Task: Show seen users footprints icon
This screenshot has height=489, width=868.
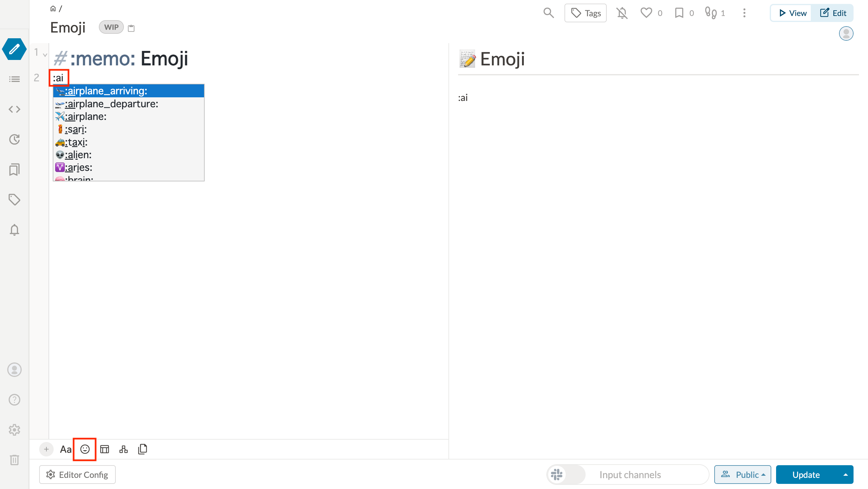Action: click(711, 13)
